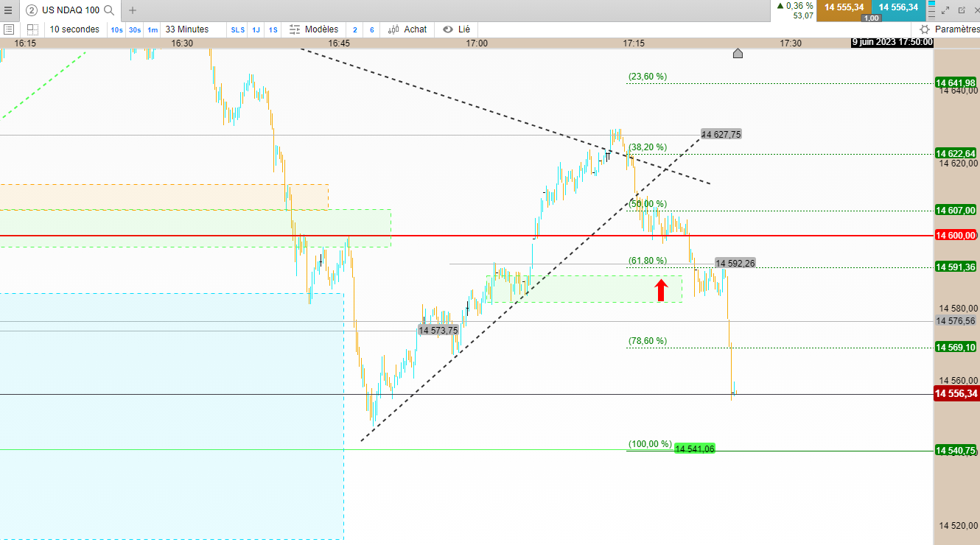This screenshot has height=545, width=980.
Task: Click the current price label 14 556,34 on the axis
Action: [x=956, y=394]
